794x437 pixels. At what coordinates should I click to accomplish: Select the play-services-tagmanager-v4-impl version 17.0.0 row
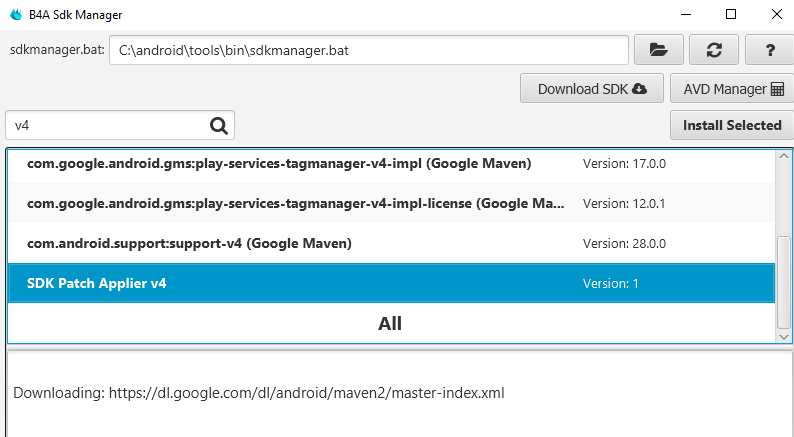coord(390,163)
